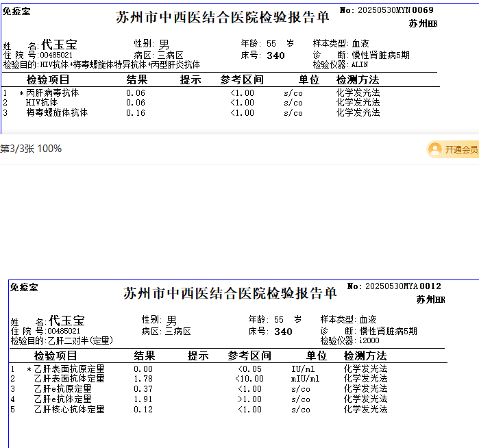This screenshot has height=448, width=479.
Task: Click the <0.05 reference range
Action: [x=249, y=369]
